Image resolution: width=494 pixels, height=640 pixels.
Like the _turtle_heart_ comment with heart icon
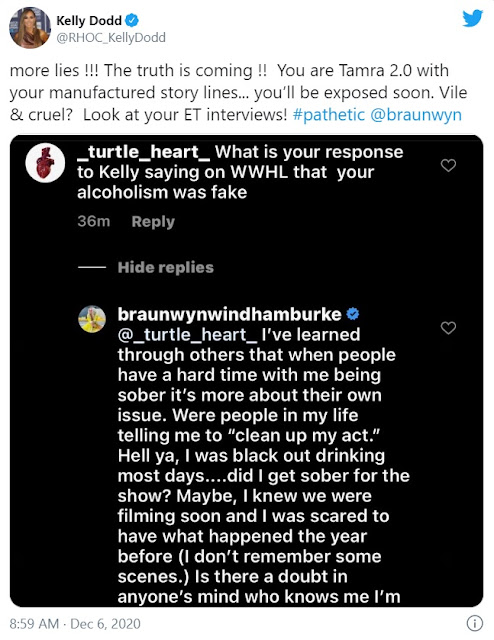pyautogui.click(x=448, y=165)
